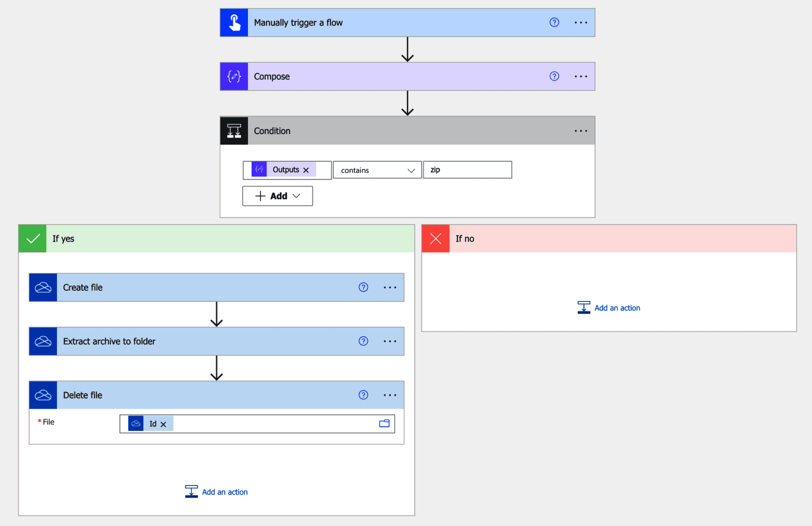Remove the Id token from the File field
812x526 pixels.
coord(163,423)
